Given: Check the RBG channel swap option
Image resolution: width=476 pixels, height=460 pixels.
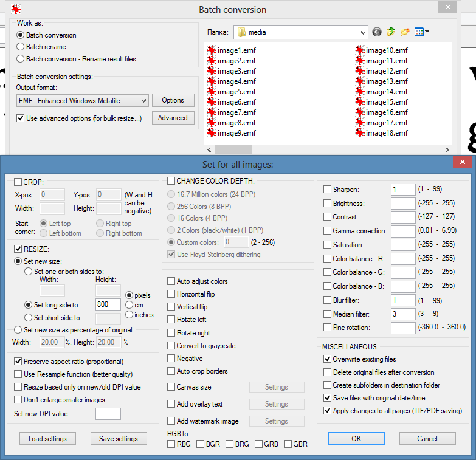Looking at the screenshot, I should [171, 444].
